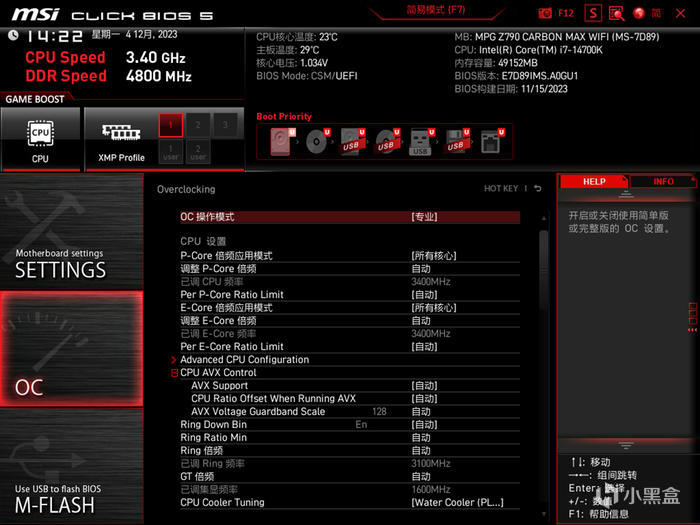700x525 pixels.
Task: Click the 简 language text button
Action: (x=656, y=13)
